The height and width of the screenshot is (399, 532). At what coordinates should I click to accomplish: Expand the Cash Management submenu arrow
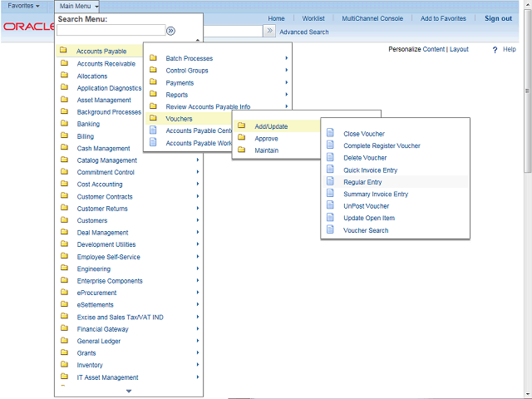click(x=198, y=148)
